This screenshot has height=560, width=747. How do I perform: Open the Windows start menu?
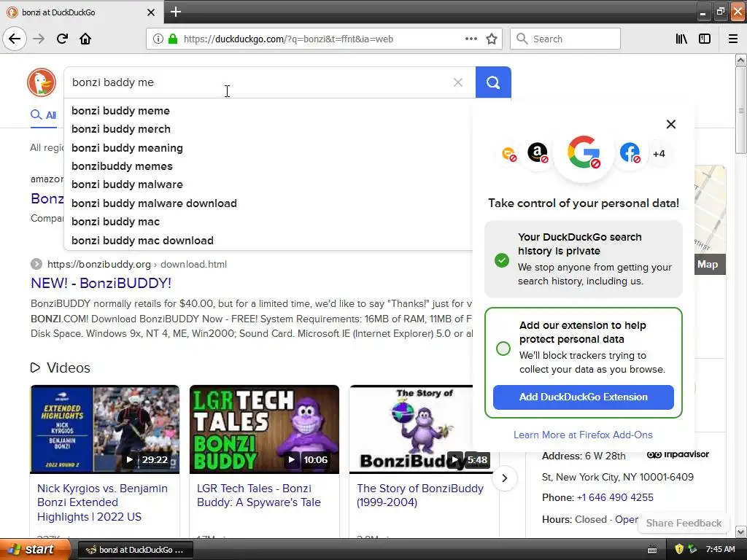[x=35, y=549]
